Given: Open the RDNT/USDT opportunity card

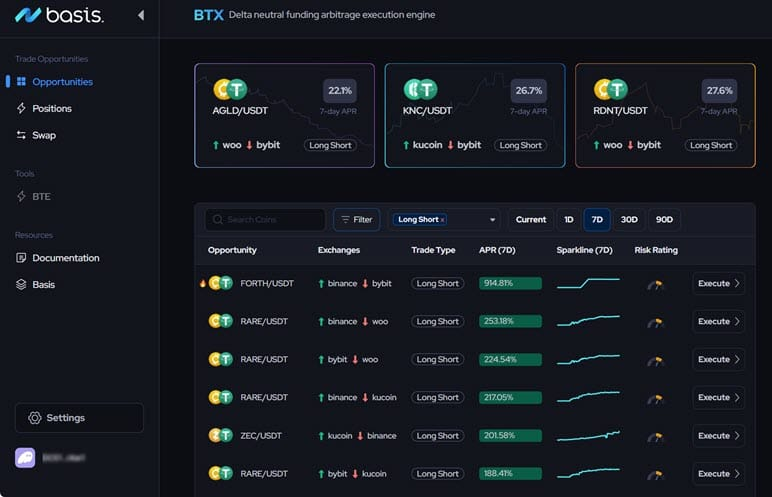Looking at the screenshot, I should pos(665,115).
